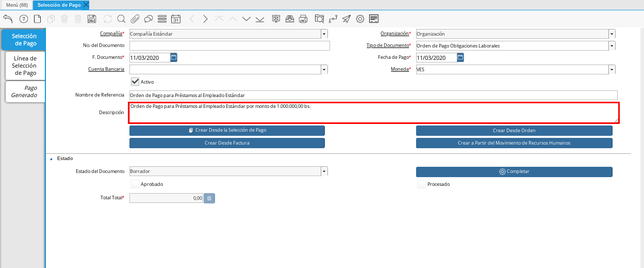Go to next record chevron arrow
644x268 pixels.
point(205,19)
